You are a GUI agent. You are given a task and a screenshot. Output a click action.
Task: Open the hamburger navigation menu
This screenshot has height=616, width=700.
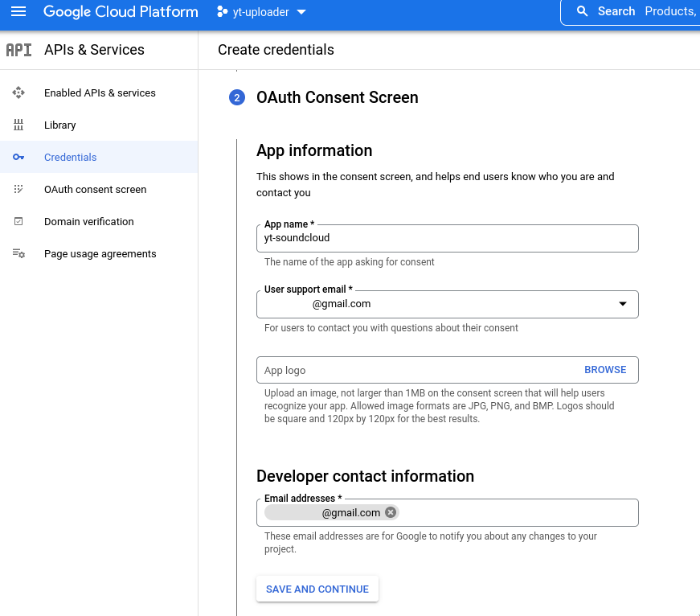[18, 11]
